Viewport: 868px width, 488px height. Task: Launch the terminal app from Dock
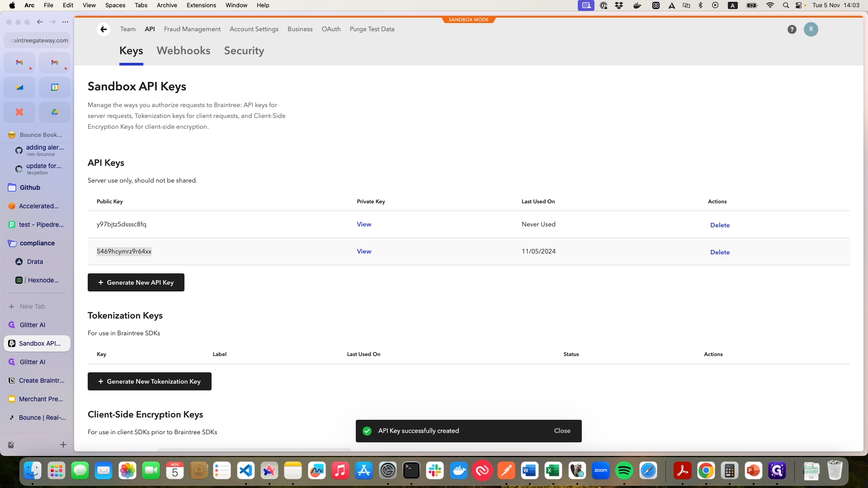click(x=411, y=471)
